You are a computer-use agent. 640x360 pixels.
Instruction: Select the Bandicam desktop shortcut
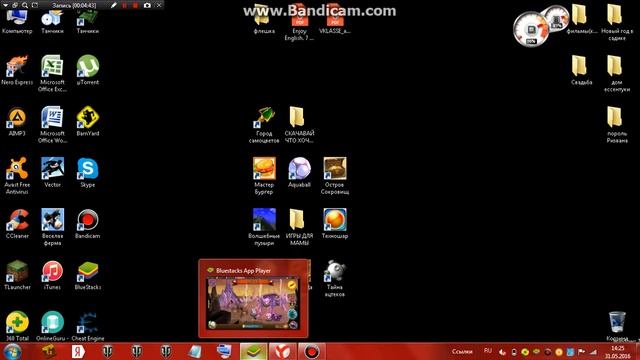[88, 224]
